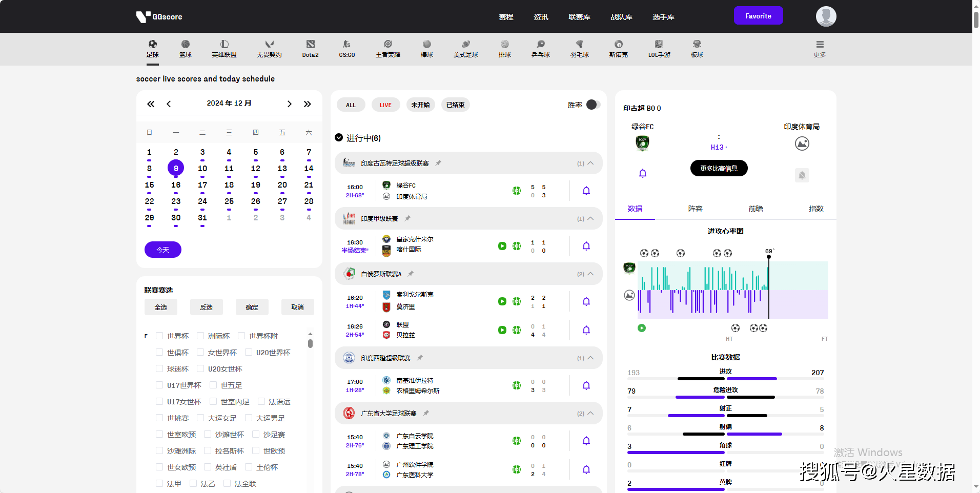Screen dimensions: 980x493
Task: Pin the 印度古瓦特足球超级联赛 league
Action: [438, 163]
